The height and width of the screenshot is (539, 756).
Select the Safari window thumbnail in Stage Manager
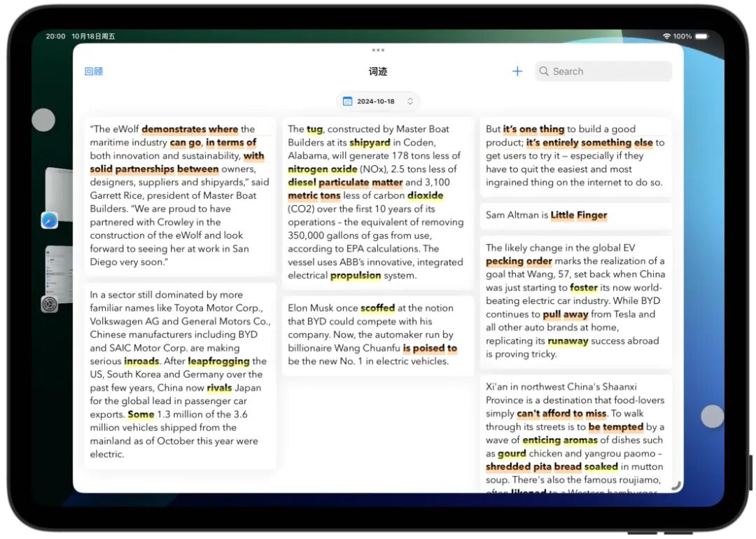[x=59, y=194]
